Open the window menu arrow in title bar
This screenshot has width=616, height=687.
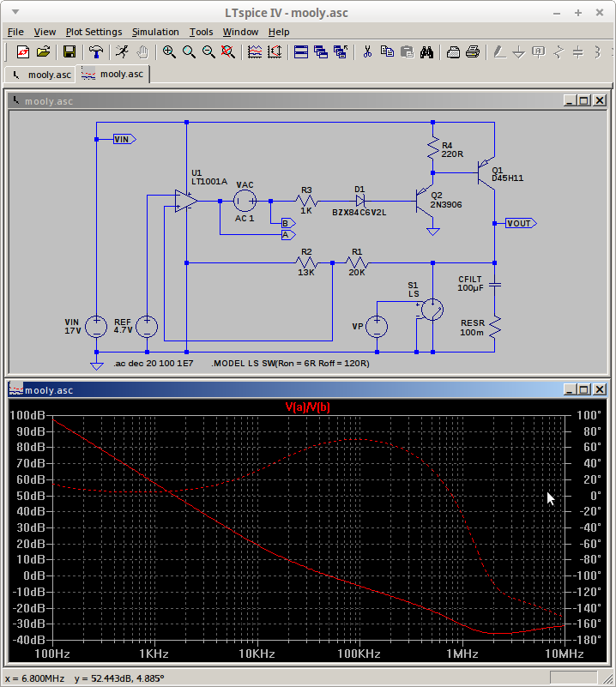coord(15,12)
